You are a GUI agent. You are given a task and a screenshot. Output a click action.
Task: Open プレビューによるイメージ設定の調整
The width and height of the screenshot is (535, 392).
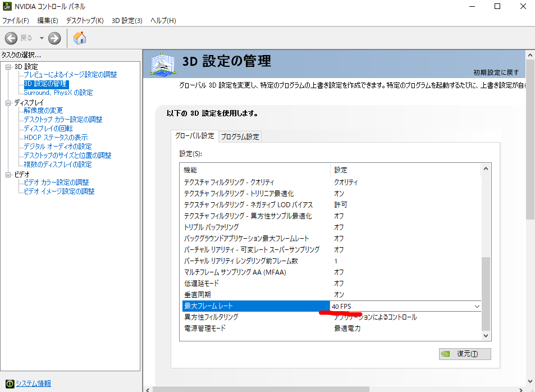[70, 75]
